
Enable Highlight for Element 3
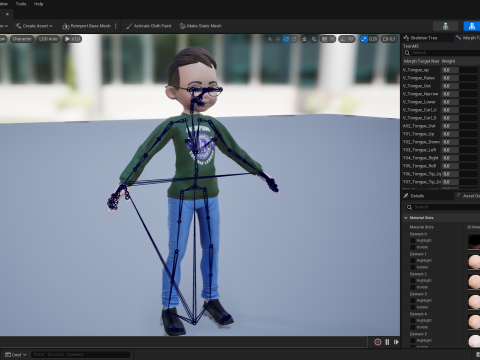[413, 300]
